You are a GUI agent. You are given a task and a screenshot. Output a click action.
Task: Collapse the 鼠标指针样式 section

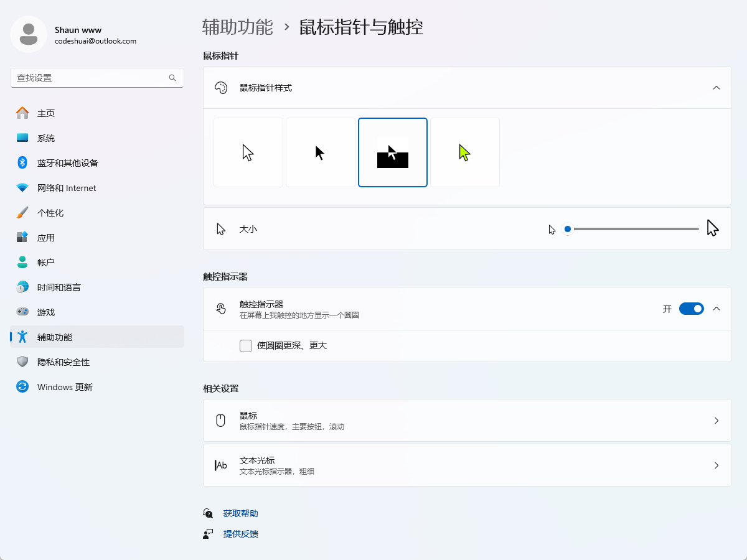point(716,88)
